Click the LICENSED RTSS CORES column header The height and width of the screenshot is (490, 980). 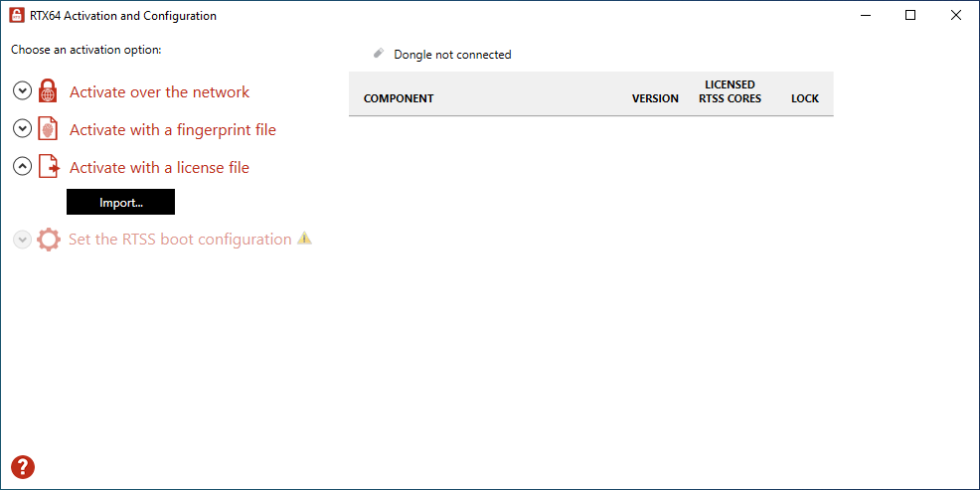730,91
